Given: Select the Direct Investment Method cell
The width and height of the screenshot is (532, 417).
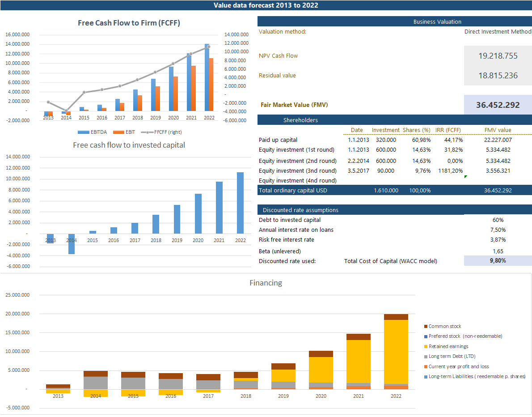Looking at the screenshot, I should point(498,32).
